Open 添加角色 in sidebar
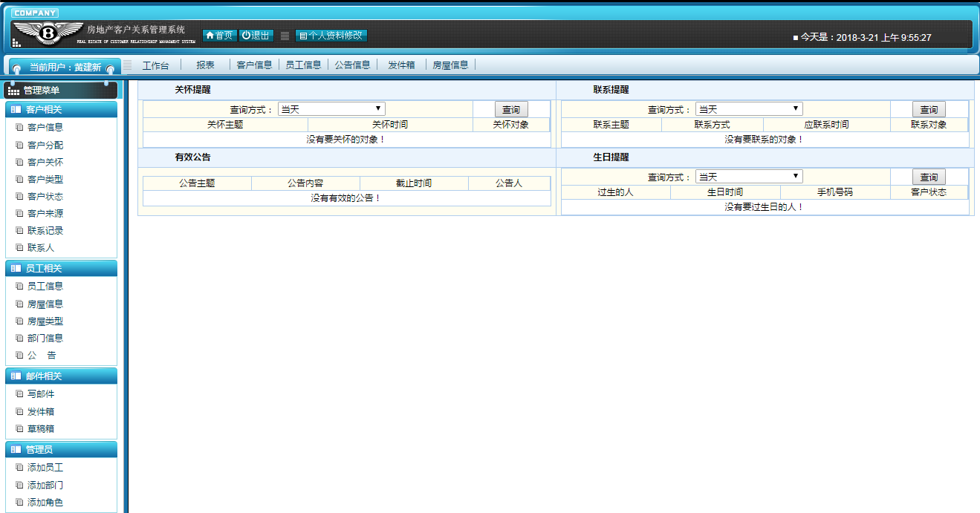The image size is (980, 513). pyautogui.click(x=45, y=503)
